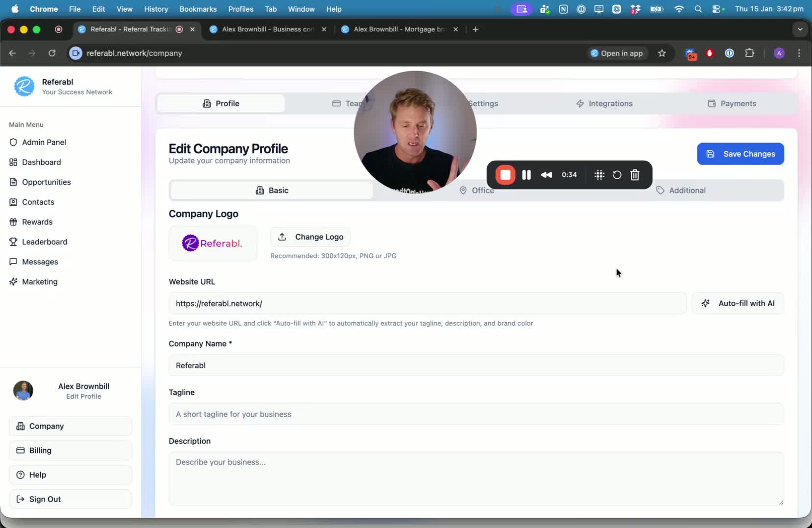The image size is (812, 528).
Task: Click 1Password extension icon in toolbar
Action: coord(729,53)
